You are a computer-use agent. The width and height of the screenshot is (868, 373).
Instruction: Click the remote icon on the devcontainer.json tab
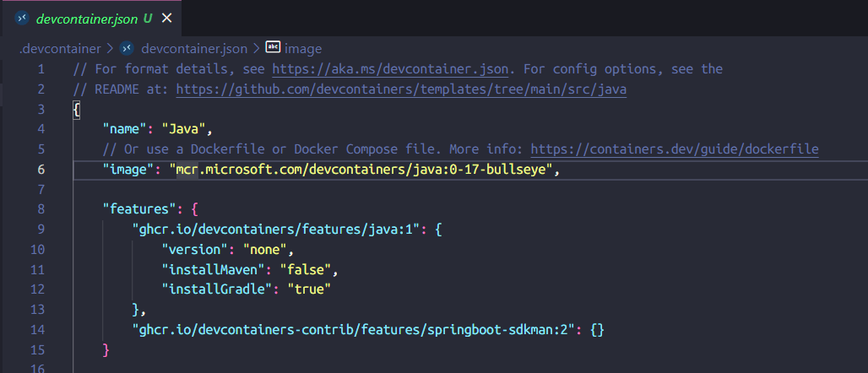pos(22,19)
